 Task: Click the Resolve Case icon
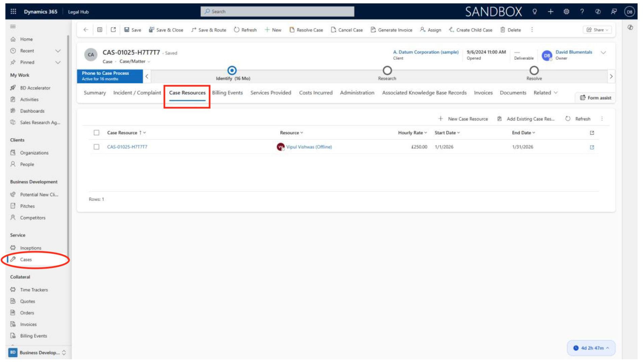click(x=292, y=30)
